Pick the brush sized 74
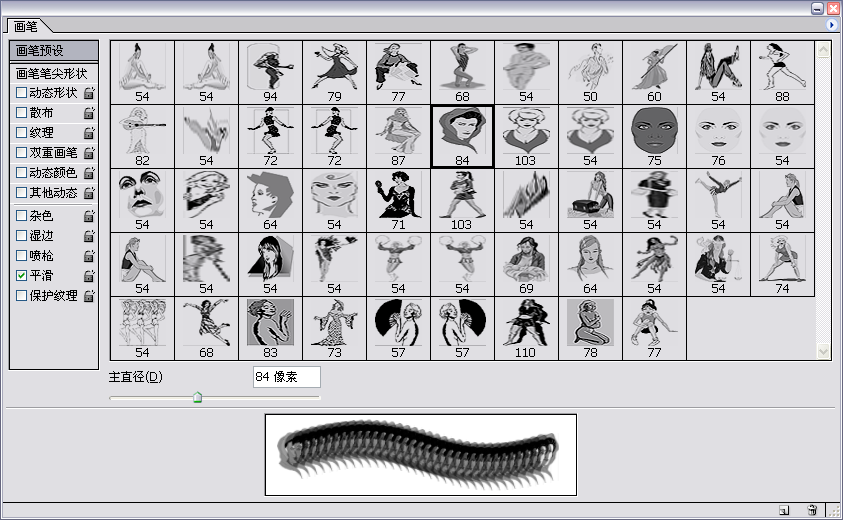The width and height of the screenshot is (843, 520). (x=782, y=265)
